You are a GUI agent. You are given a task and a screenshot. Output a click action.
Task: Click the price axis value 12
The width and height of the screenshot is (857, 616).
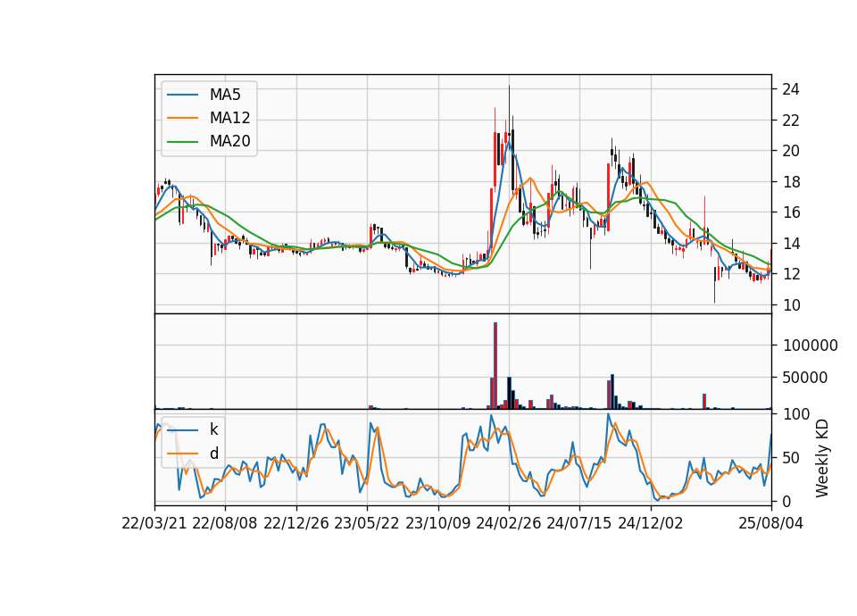click(x=791, y=274)
